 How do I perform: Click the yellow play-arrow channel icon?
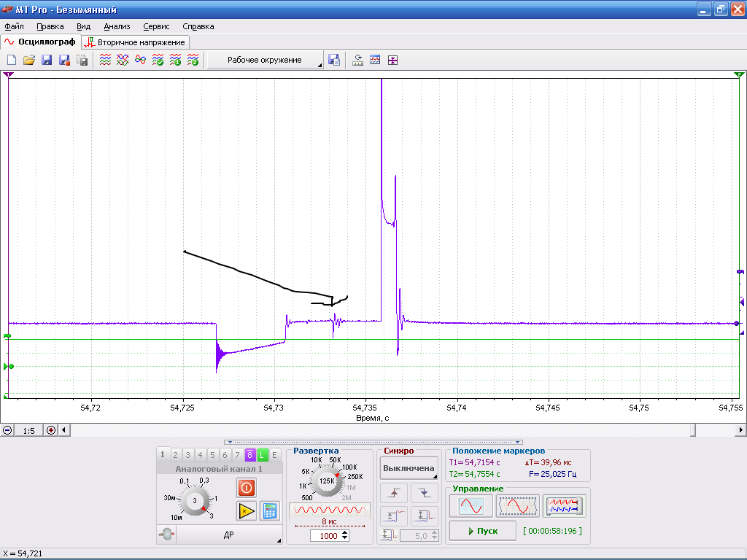click(x=247, y=511)
